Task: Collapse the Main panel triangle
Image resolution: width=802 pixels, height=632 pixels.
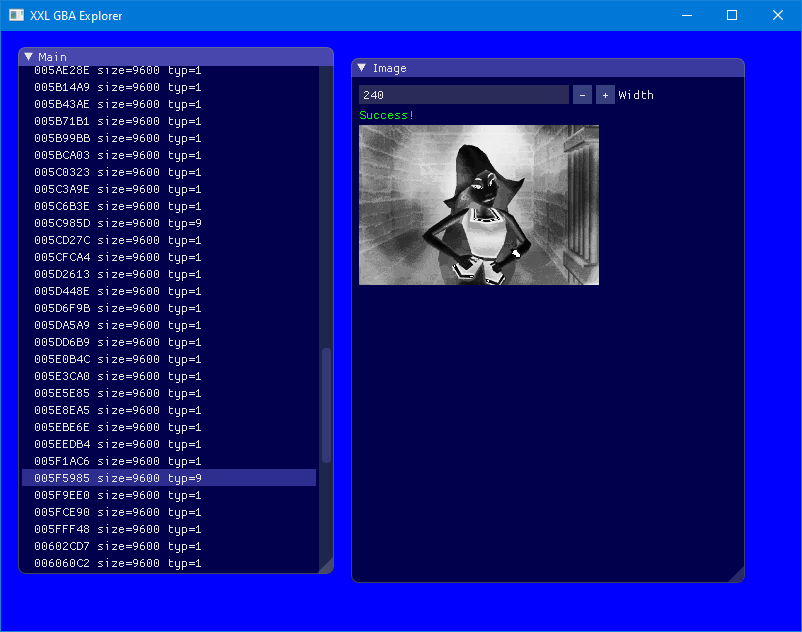Action: click(x=29, y=57)
